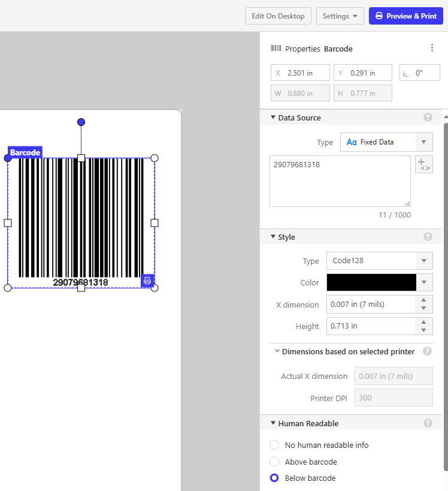
Task: Click the insert data field icon
Action: 423,164
